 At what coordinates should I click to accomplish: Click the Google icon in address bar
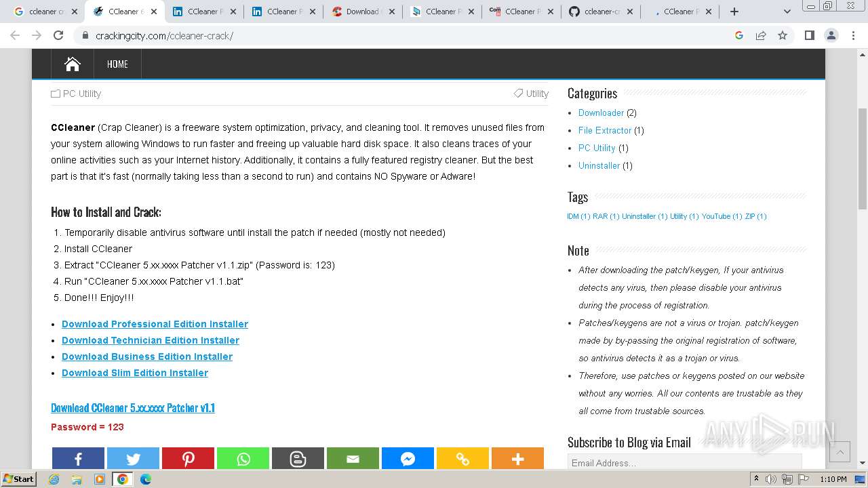click(x=739, y=35)
